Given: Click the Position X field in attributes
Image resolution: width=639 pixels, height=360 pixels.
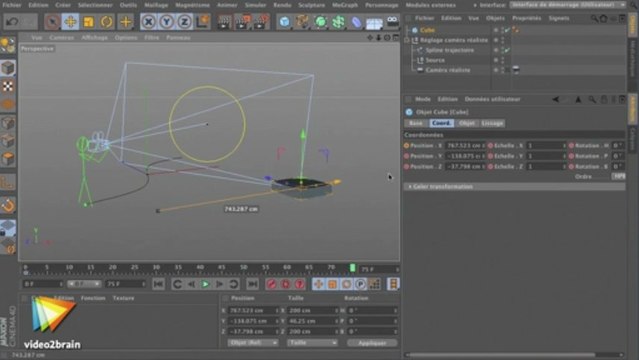Looking at the screenshot, I should click(x=464, y=146).
